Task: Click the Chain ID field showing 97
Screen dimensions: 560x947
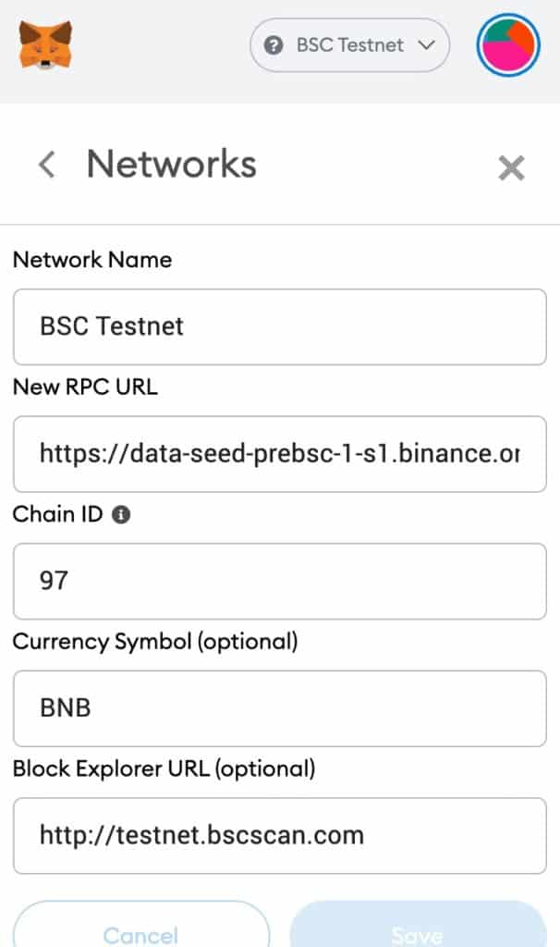Action: pos(280,581)
